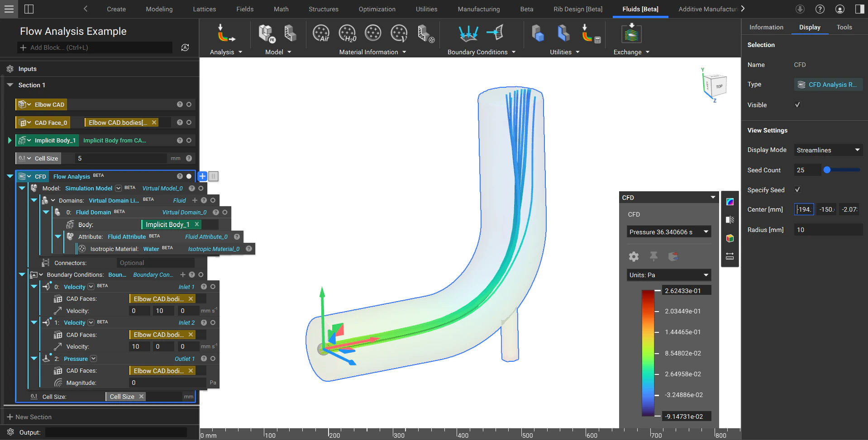Remove Implicit Body_1 from the Body field
868x440 pixels.
tap(197, 224)
